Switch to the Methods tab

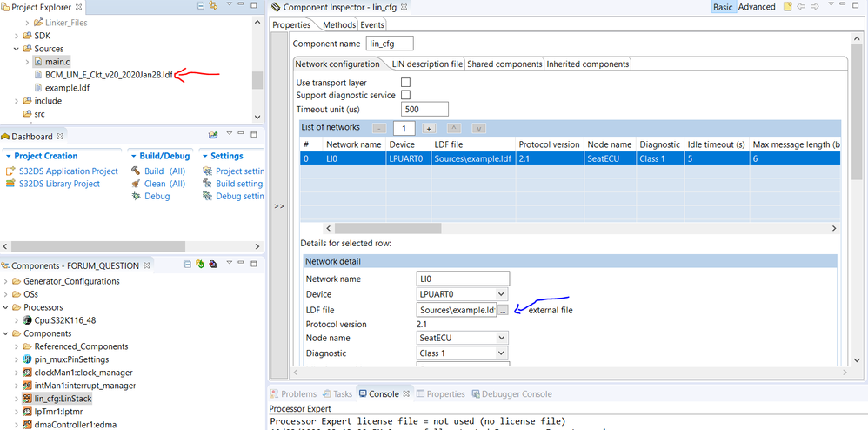pos(339,25)
